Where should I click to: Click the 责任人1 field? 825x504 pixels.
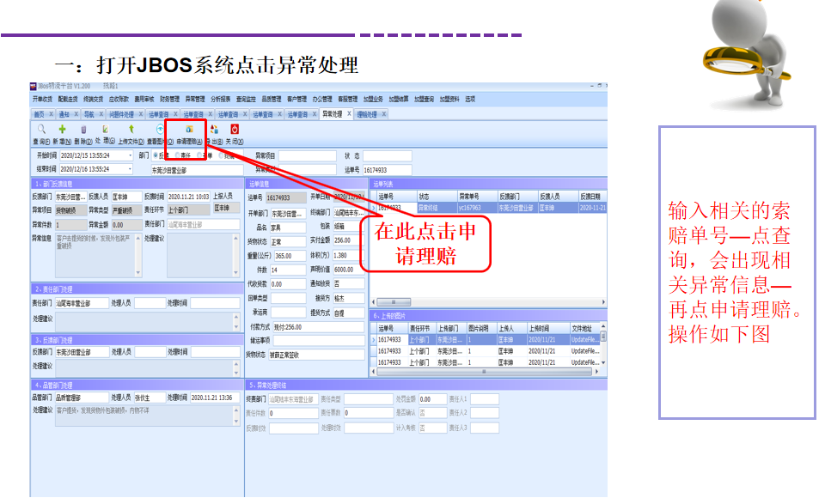(x=484, y=399)
